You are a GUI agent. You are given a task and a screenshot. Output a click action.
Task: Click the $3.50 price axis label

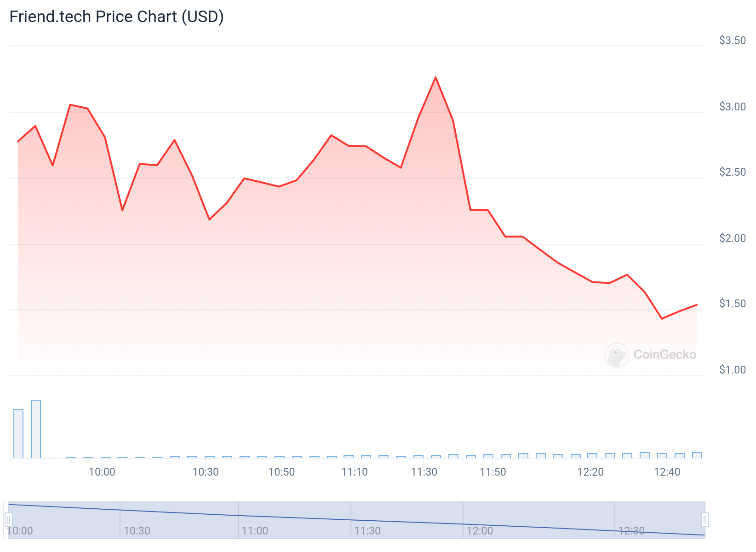[x=733, y=40]
